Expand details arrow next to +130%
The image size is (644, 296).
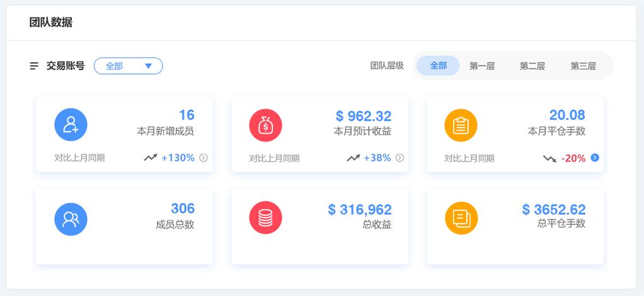pyautogui.click(x=204, y=158)
